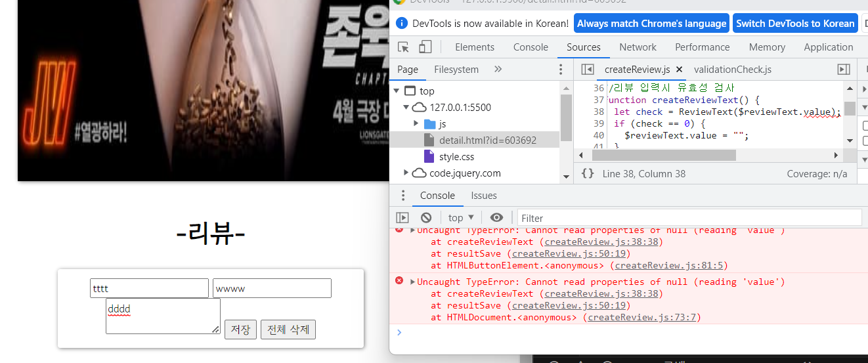This screenshot has height=363, width=868.
Task: Switch to the Memory panel tab
Action: [x=767, y=47]
